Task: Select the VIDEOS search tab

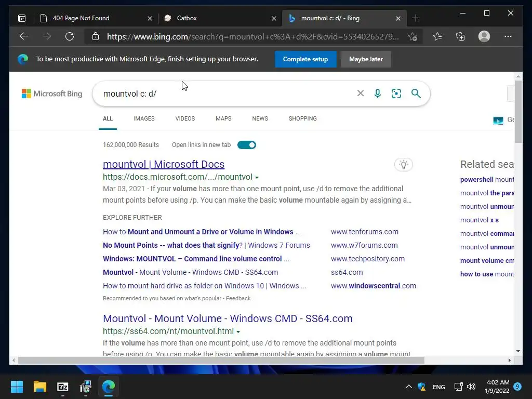Action: 185,118
